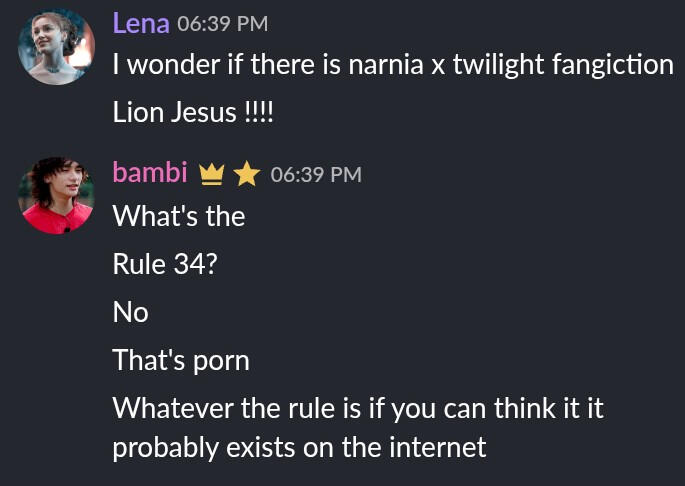Select the narnia x twilight message
The width and height of the screenshot is (685, 486).
click(392, 66)
